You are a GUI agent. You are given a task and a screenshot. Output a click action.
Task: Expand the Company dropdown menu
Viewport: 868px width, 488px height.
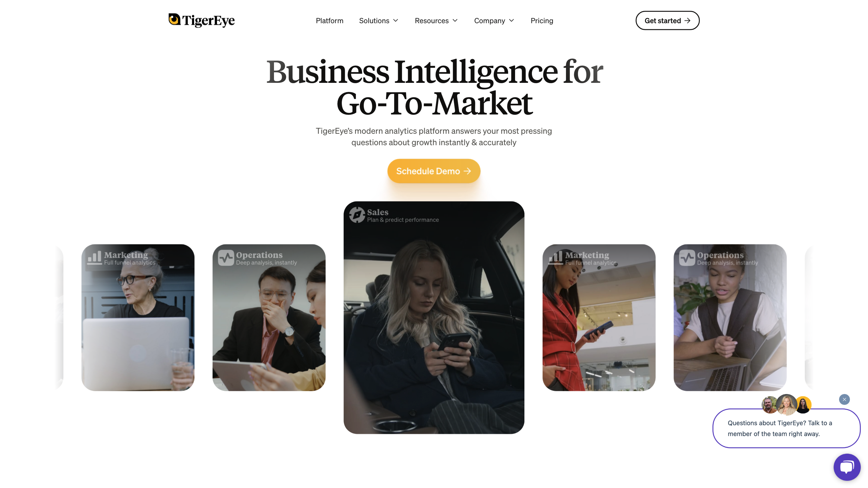pos(494,20)
